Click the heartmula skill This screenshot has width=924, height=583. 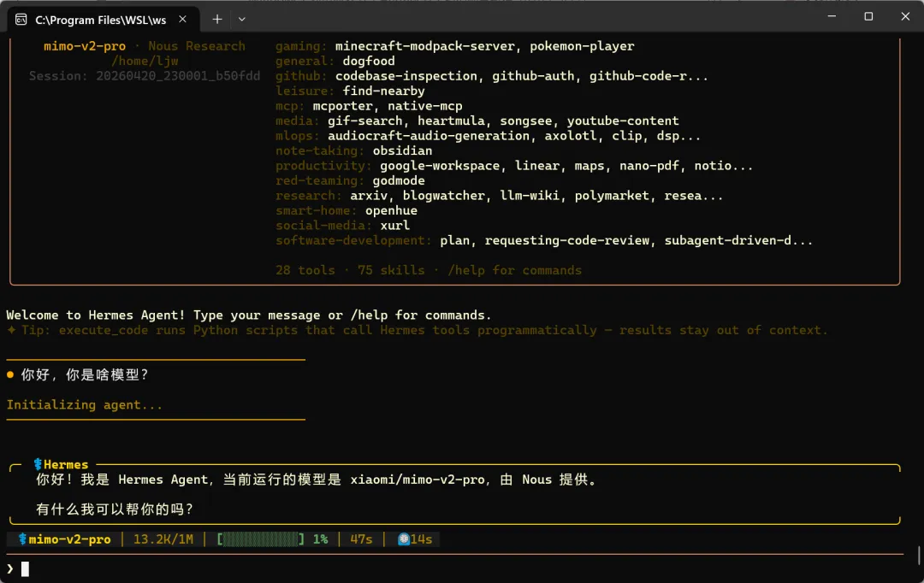pos(451,121)
